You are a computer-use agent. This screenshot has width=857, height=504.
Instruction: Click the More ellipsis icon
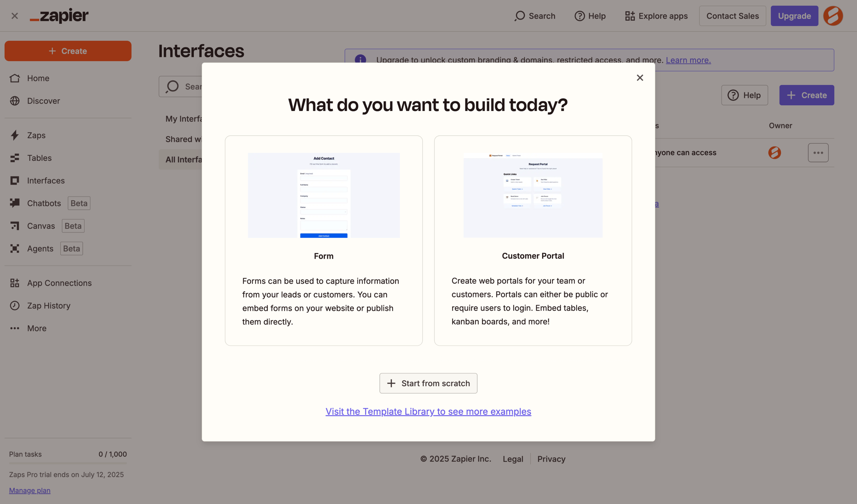tap(15, 328)
